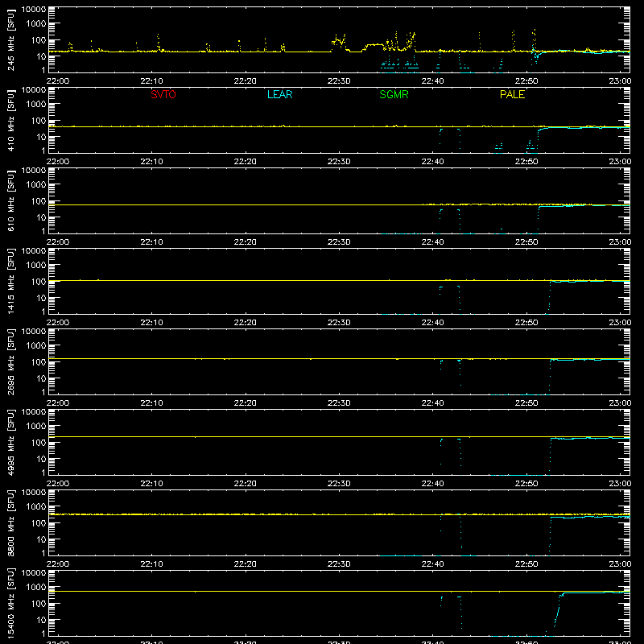This screenshot has height=644, width=644.
Task: Select the 2695 MHz [SFU] axis label
Action: tap(11, 361)
